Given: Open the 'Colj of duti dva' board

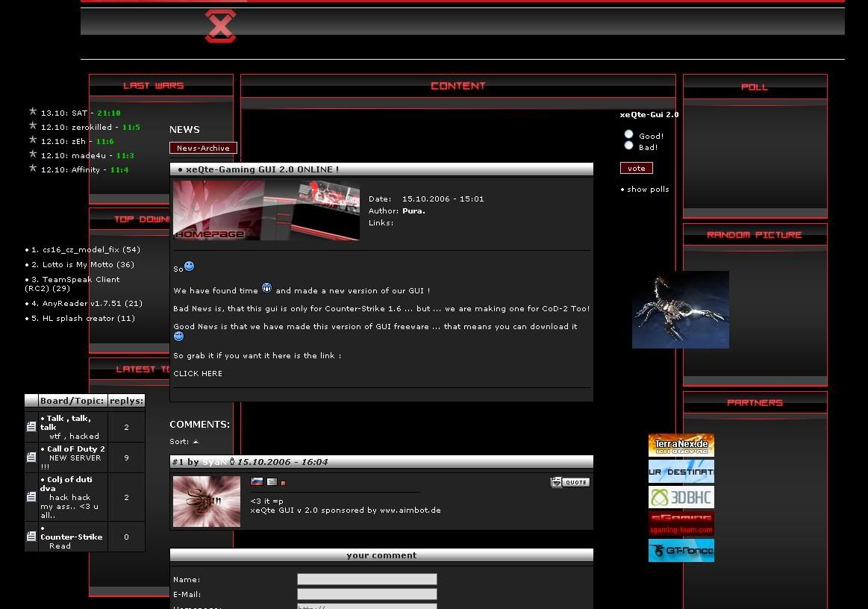Looking at the screenshot, I should click(66, 484).
